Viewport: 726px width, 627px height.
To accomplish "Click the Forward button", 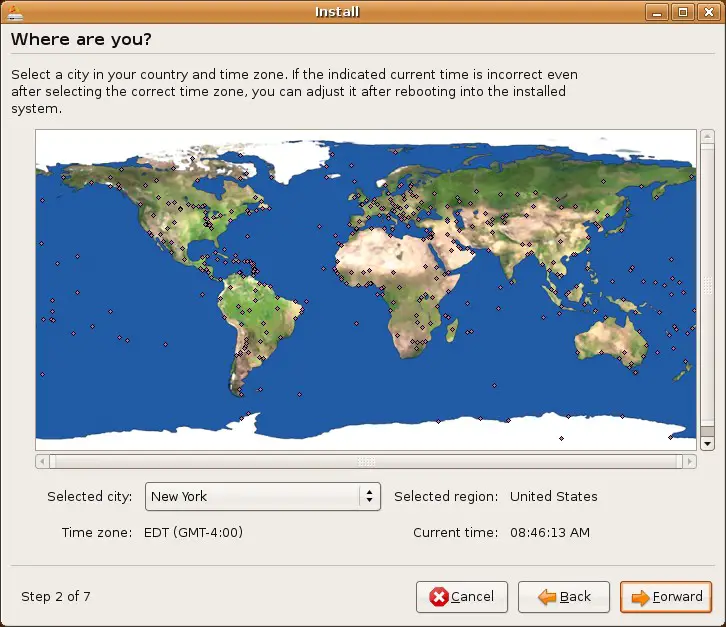I will tap(665, 597).
